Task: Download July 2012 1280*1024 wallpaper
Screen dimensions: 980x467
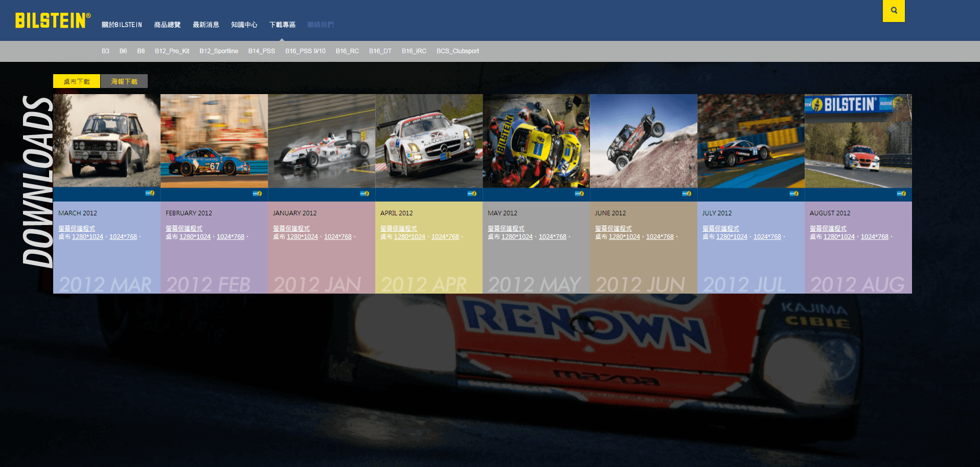Action: [732, 237]
